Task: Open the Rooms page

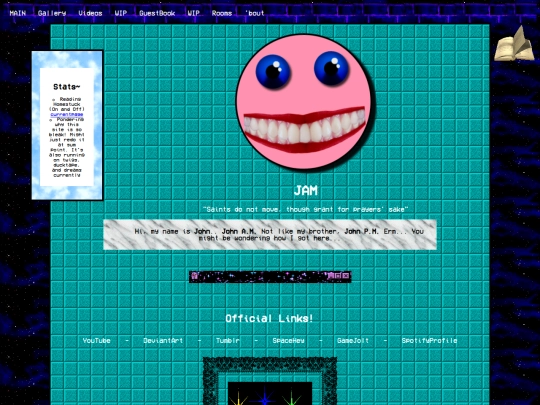Action: (222, 13)
